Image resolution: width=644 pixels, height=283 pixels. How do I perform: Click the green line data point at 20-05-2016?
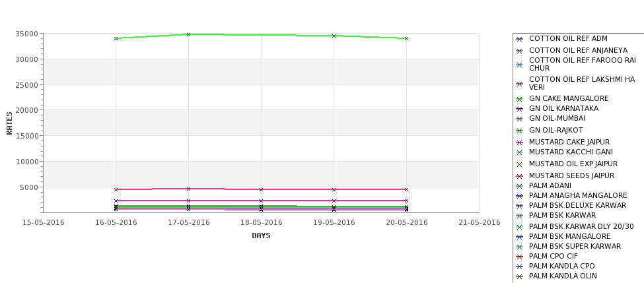406,38
